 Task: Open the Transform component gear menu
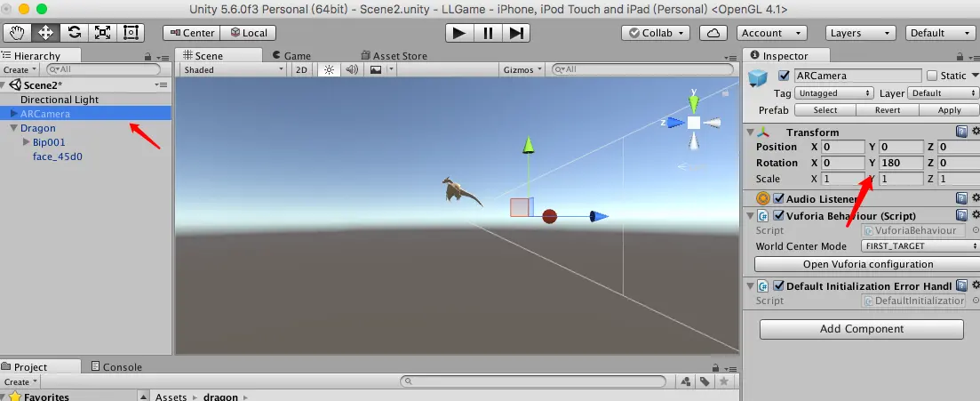point(976,132)
